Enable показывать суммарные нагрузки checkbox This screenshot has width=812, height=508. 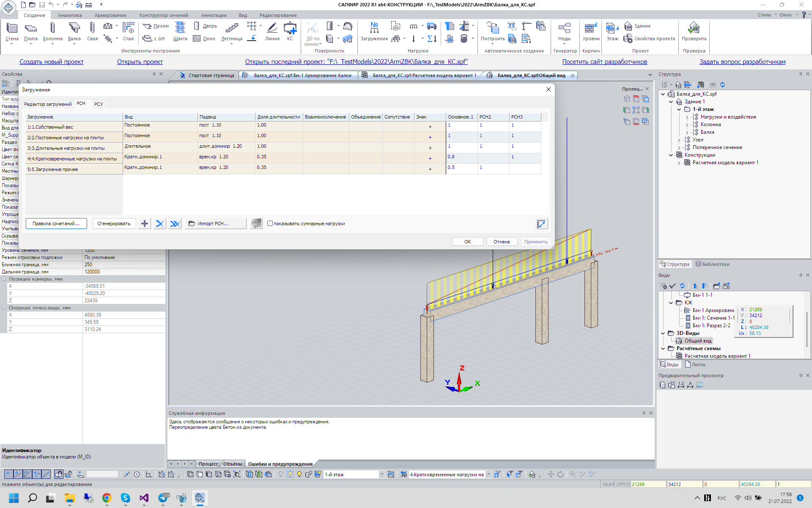270,224
